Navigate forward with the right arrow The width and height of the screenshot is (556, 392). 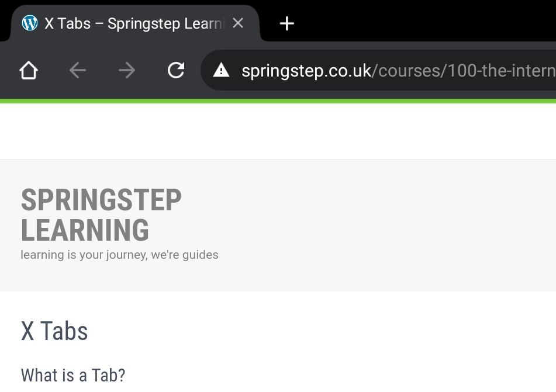point(126,71)
